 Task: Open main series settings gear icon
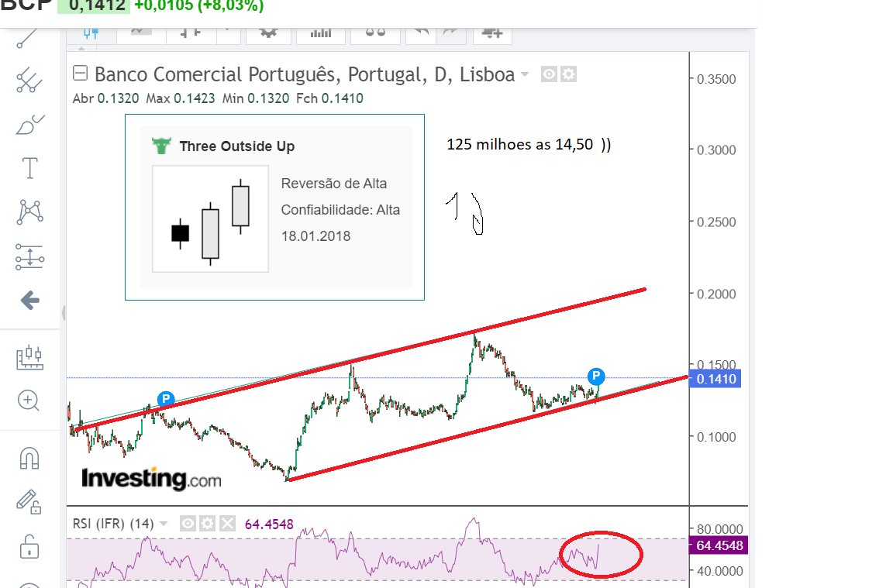coord(568,74)
